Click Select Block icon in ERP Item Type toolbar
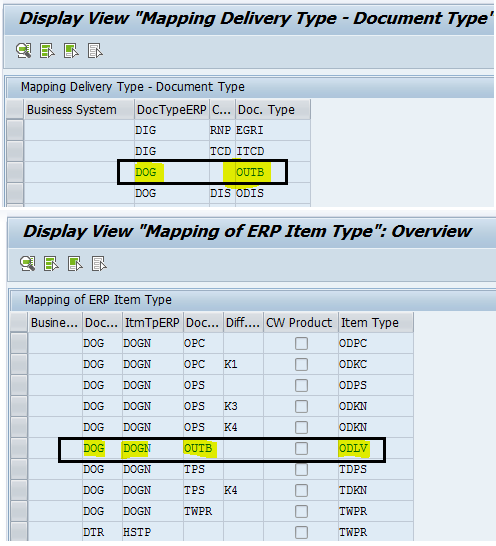496x546 pixels. (x=75, y=264)
